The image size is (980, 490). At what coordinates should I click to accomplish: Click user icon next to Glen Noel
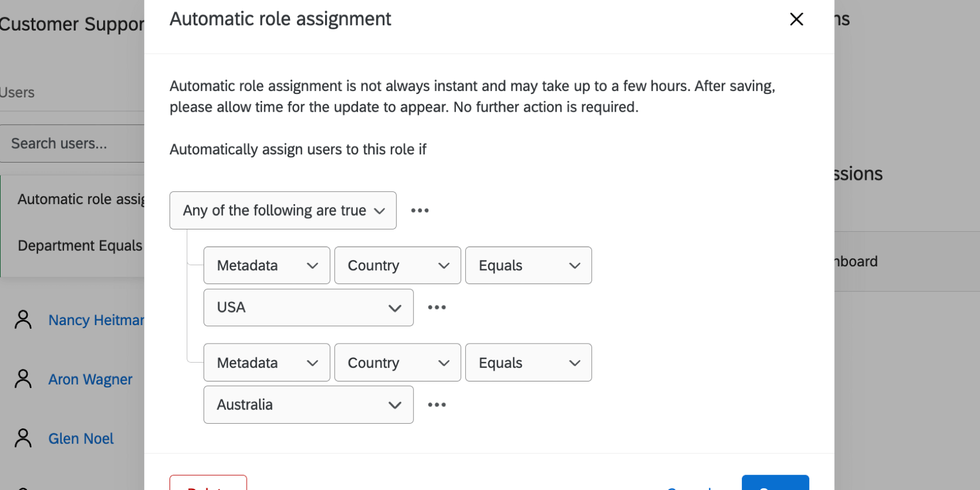23,438
